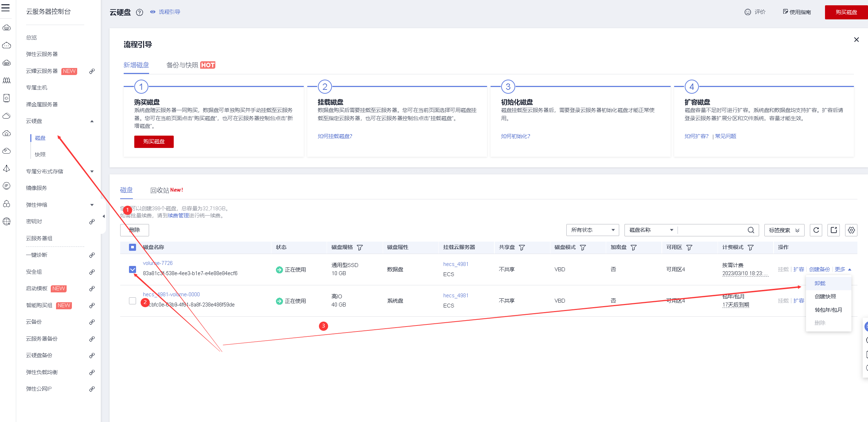Click the filter icon beside 磁盘规格
The width and height of the screenshot is (868, 422).
(x=360, y=248)
